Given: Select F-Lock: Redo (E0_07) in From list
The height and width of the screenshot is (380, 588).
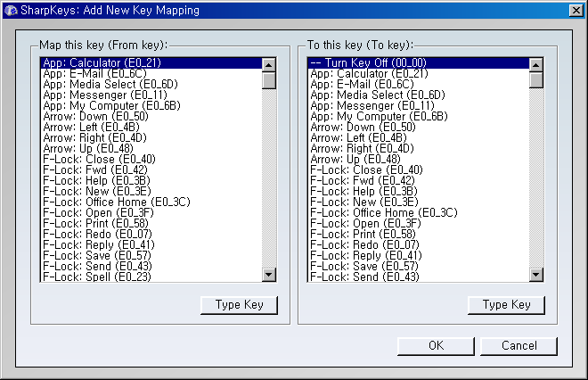Looking at the screenshot, I should [x=151, y=234].
